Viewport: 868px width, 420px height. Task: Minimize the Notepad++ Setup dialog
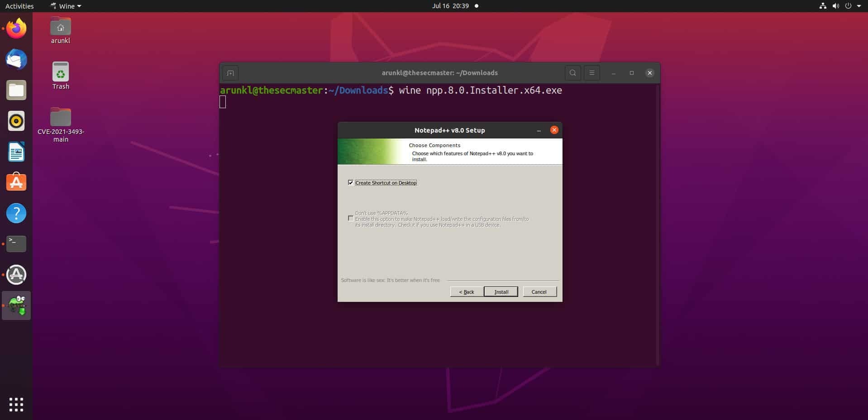pyautogui.click(x=539, y=130)
